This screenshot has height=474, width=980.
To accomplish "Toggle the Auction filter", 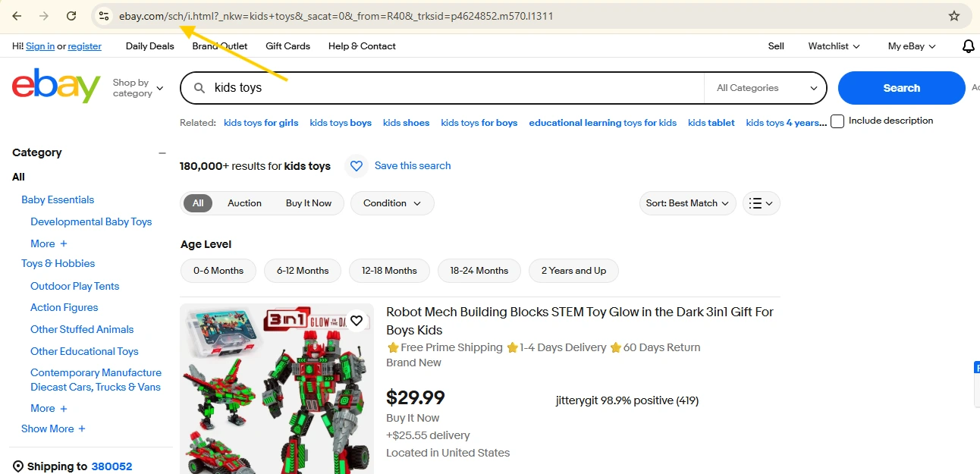I will pyautogui.click(x=244, y=203).
